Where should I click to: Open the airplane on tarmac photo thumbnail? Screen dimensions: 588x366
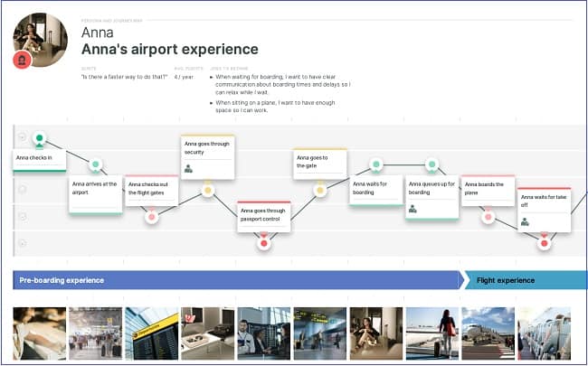[x=488, y=333]
